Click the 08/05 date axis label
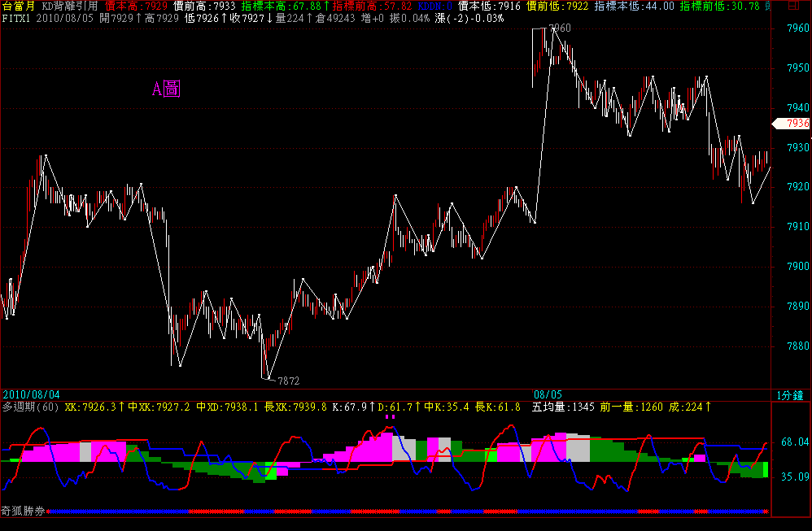Screen dimensions: 812x531 point(548,395)
